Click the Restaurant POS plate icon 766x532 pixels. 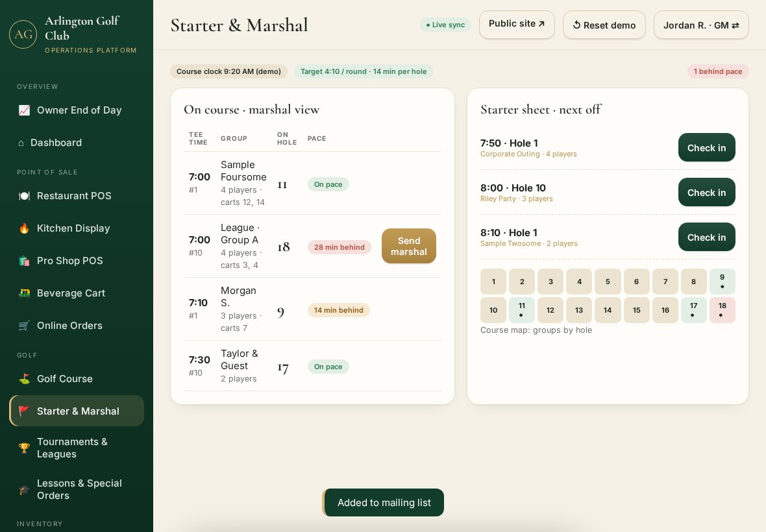(24, 196)
